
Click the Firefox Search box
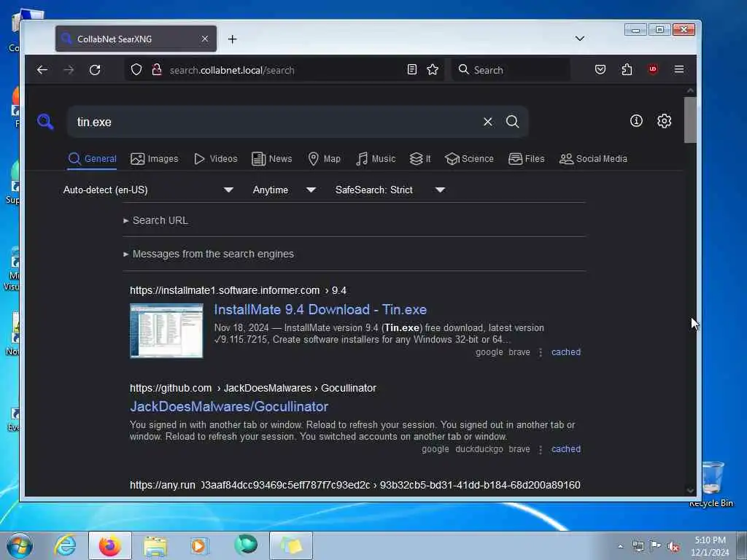tap(511, 70)
